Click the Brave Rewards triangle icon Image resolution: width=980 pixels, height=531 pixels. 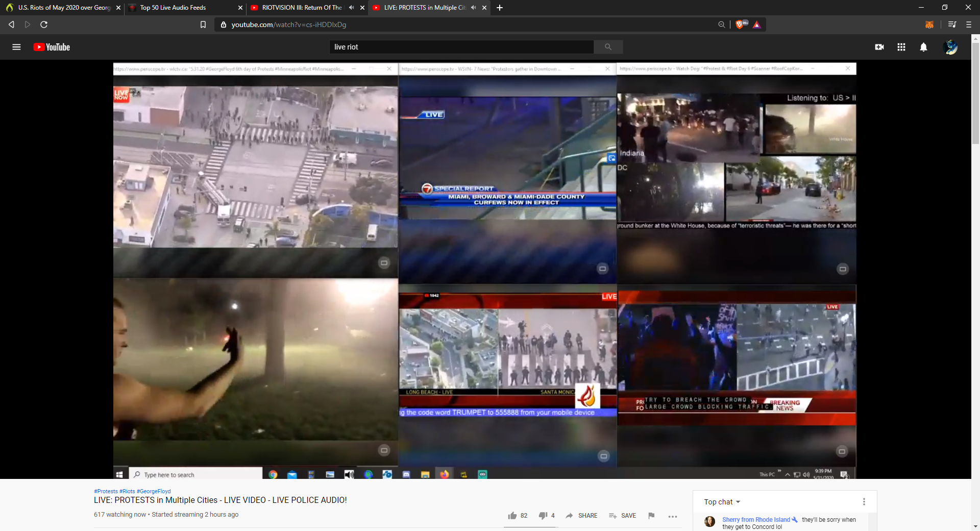tap(757, 25)
